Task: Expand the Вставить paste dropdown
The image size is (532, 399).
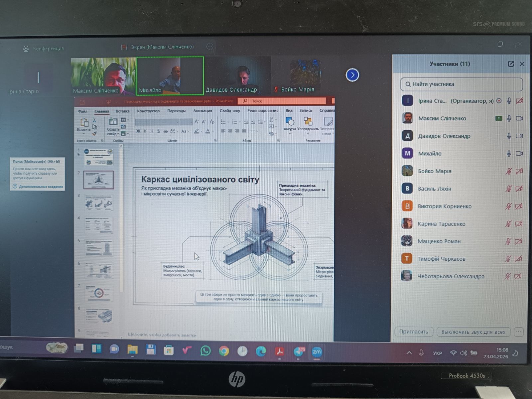Action: point(83,133)
